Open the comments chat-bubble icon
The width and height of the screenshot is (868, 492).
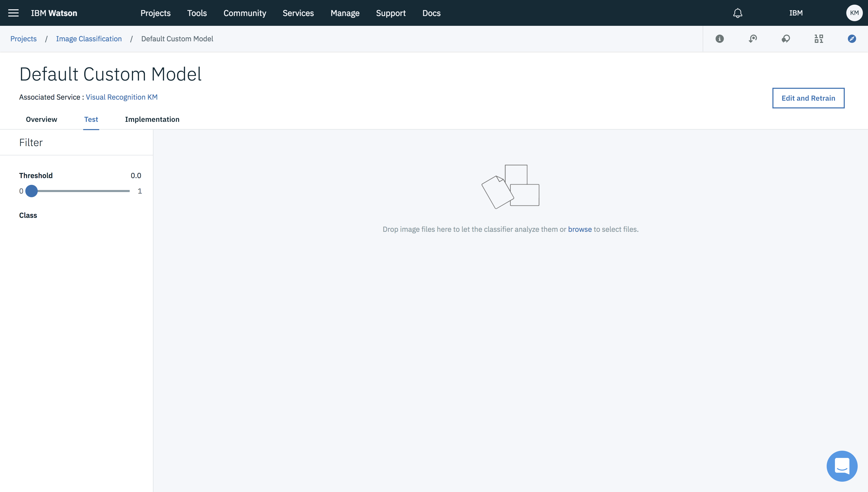click(786, 39)
